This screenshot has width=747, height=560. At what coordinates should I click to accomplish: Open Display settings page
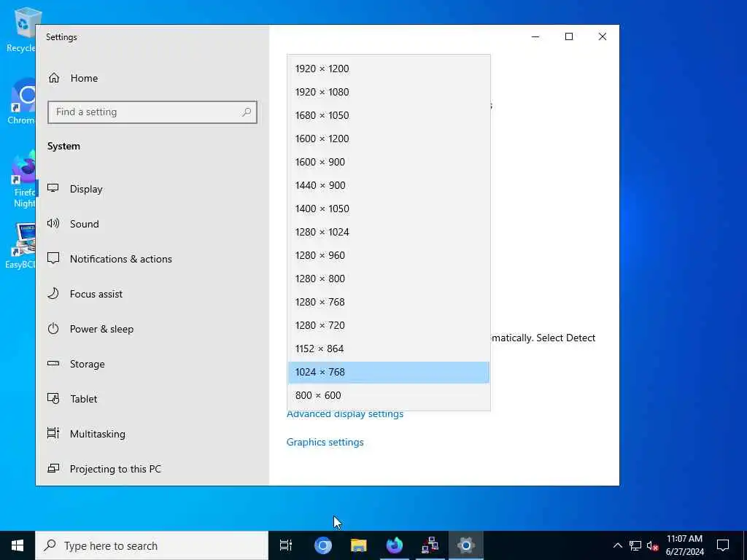(x=152, y=189)
